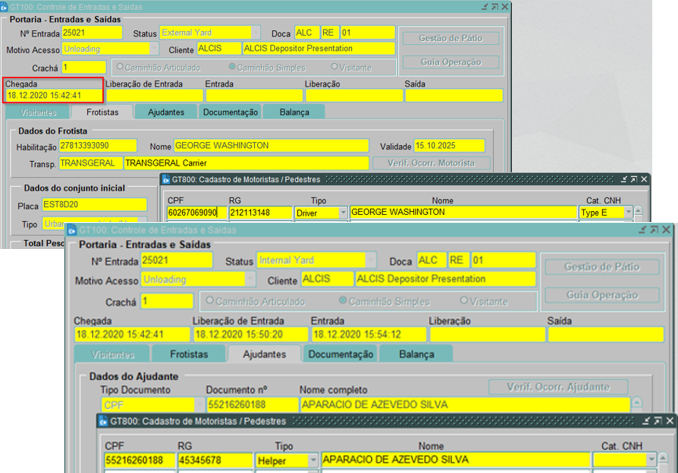The image size is (678, 473).
Task: Open Status Internal Yard dropdown
Action: click(371, 260)
